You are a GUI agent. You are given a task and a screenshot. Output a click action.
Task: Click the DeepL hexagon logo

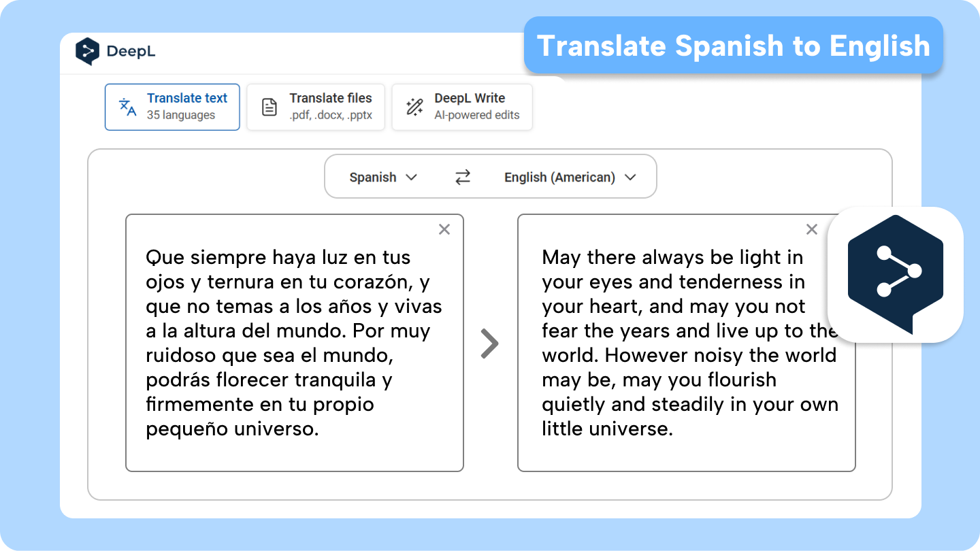[88, 50]
